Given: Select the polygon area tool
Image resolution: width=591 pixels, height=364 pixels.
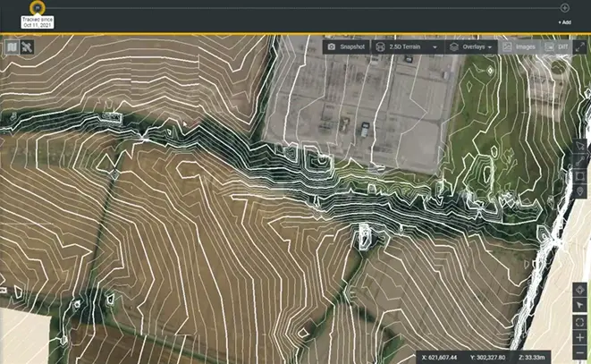Looking at the screenshot, I should pos(580,176).
